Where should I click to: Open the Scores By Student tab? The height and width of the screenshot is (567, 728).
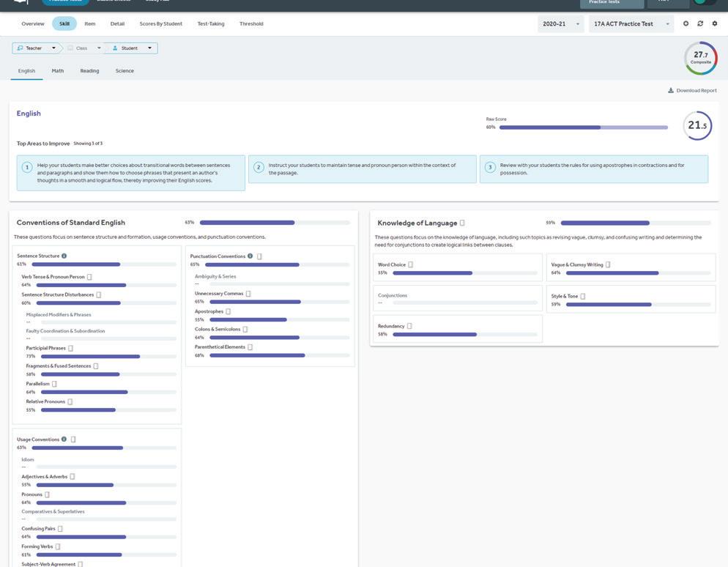point(161,23)
